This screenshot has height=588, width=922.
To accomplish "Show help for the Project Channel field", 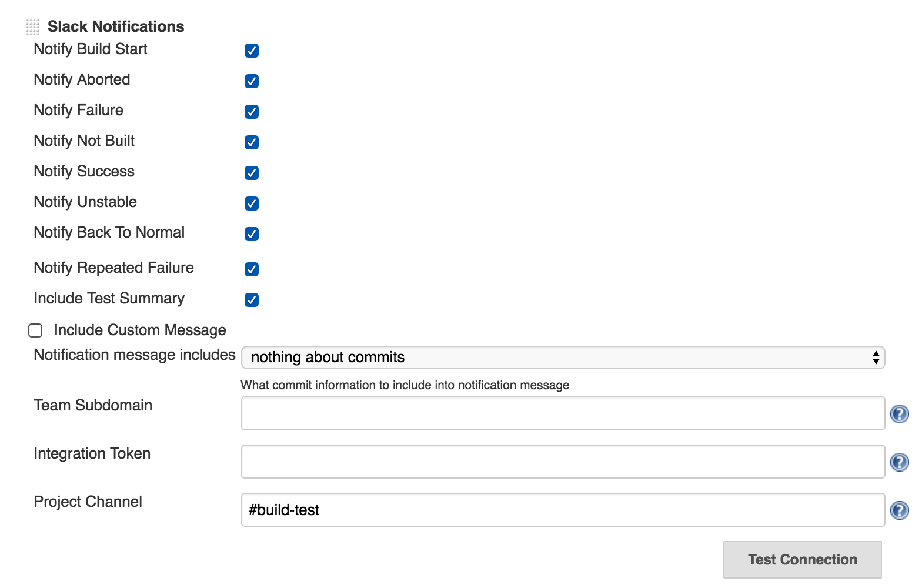I will pyautogui.click(x=899, y=510).
